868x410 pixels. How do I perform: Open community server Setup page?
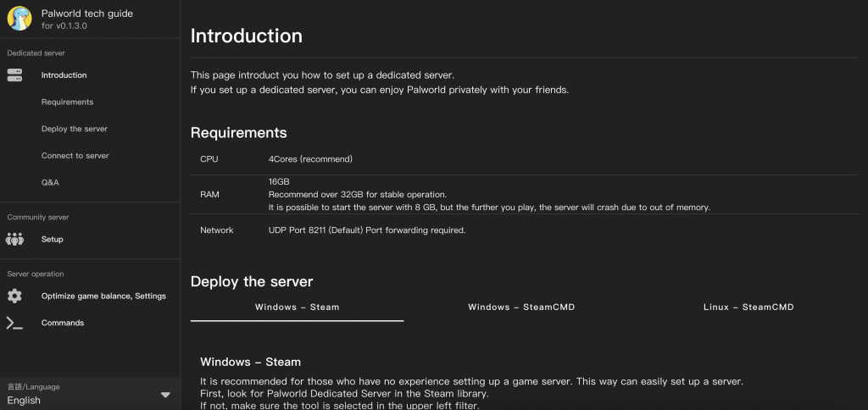(52, 239)
